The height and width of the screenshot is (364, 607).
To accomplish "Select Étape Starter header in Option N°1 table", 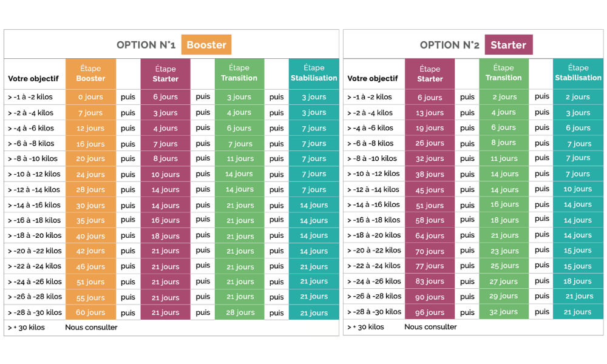I will point(165,74).
